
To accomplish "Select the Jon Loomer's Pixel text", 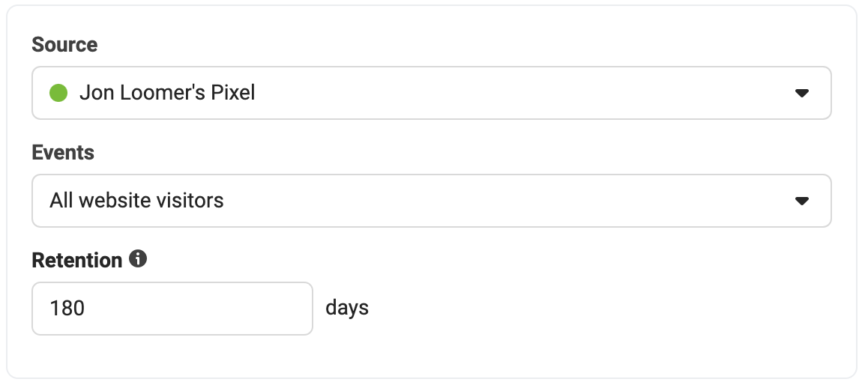I will [x=167, y=93].
